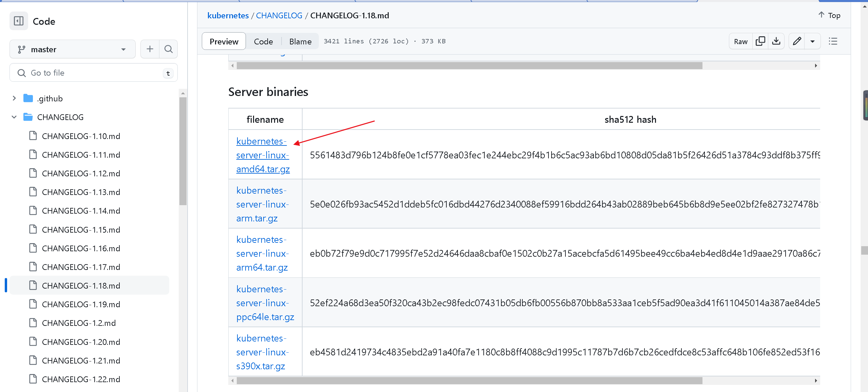Open CHANGELOG-1.15.md file
Viewport: 868px width, 392px height.
(81, 230)
